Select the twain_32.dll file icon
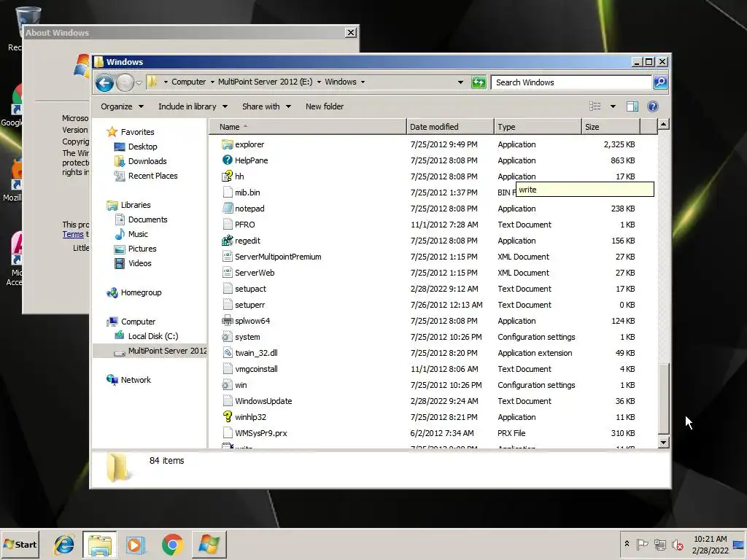The width and height of the screenshot is (747, 560). (x=228, y=353)
